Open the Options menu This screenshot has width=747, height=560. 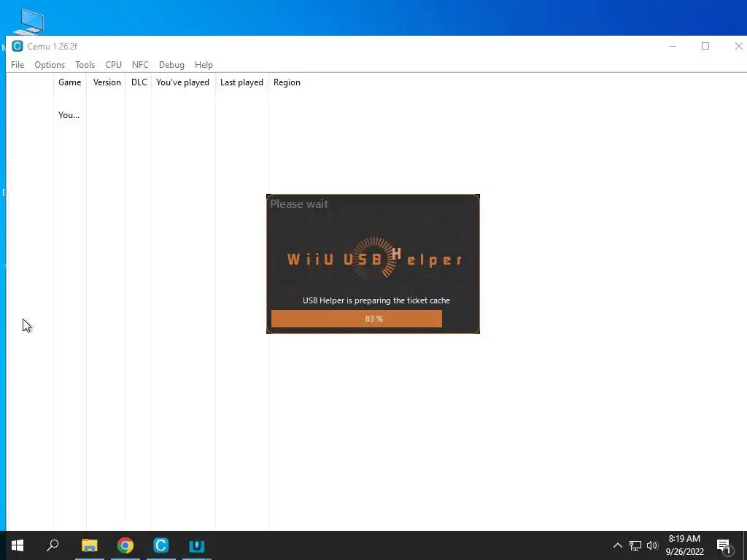tap(50, 65)
